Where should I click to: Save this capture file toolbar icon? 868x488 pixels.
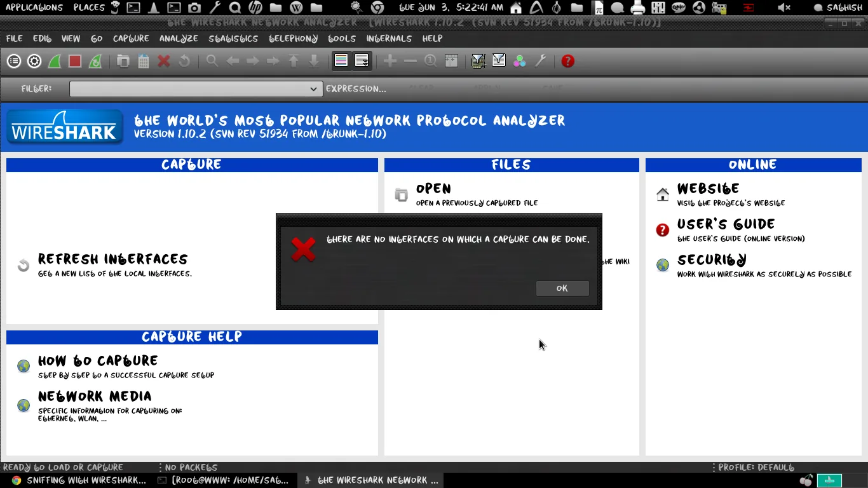(x=144, y=61)
